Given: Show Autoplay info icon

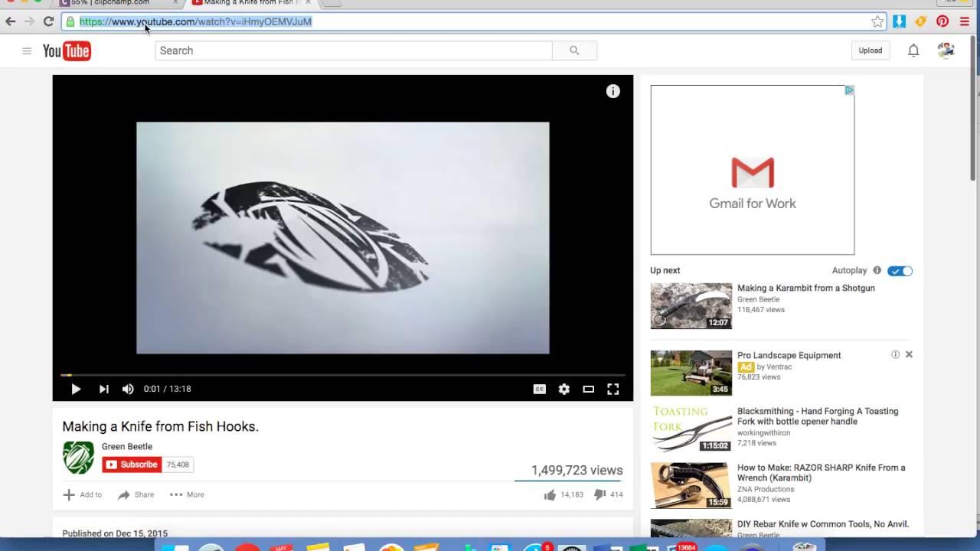Looking at the screenshot, I should click(x=877, y=270).
